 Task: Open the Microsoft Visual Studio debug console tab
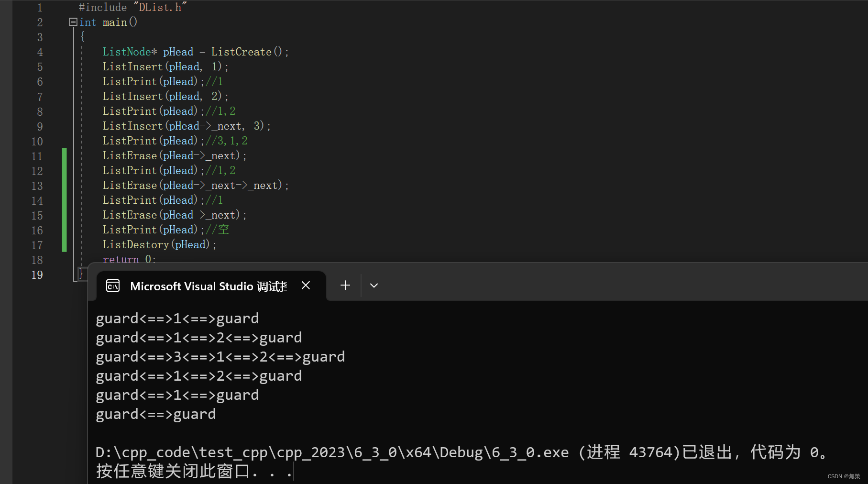tap(210, 286)
